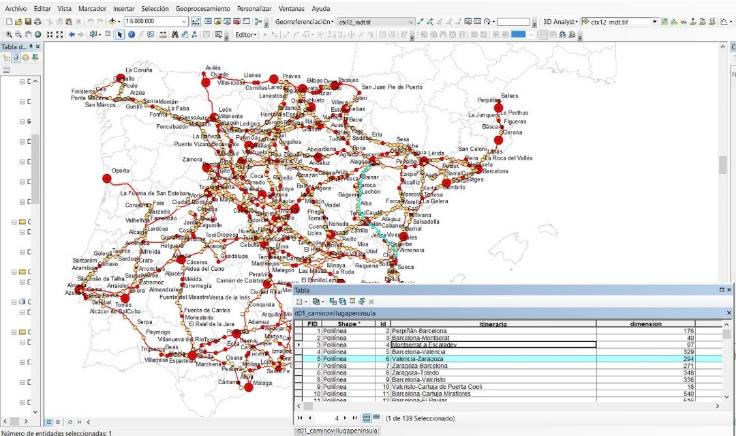Select the Barcelona-Valencia row using its row selector
The width and height of the screenshot is (736, 436).
298,352
